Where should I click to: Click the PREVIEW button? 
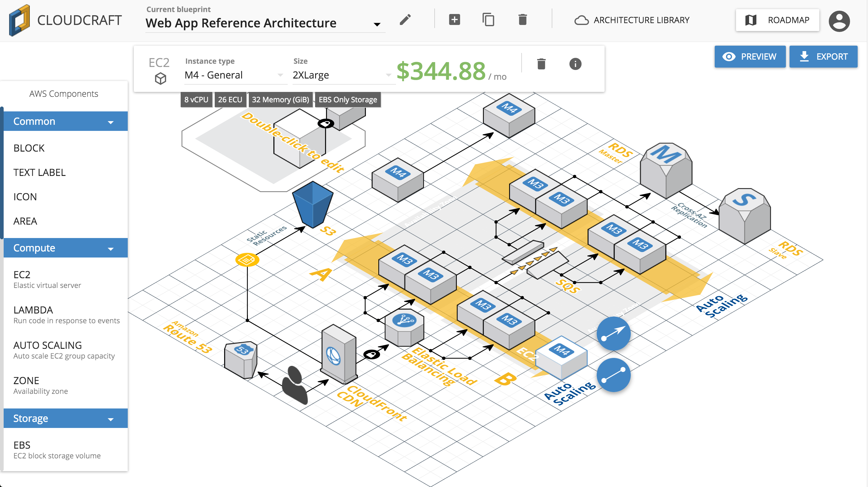point(750,57)
